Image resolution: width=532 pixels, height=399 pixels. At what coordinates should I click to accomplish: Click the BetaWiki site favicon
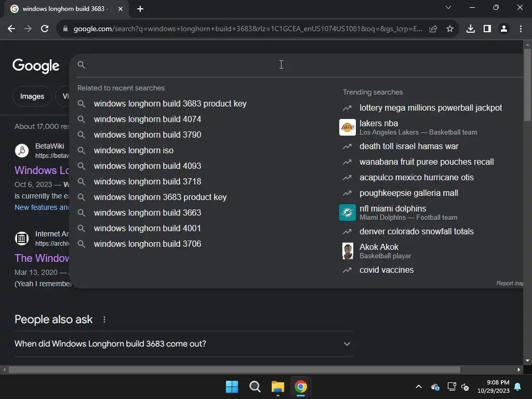click(22, 151)
